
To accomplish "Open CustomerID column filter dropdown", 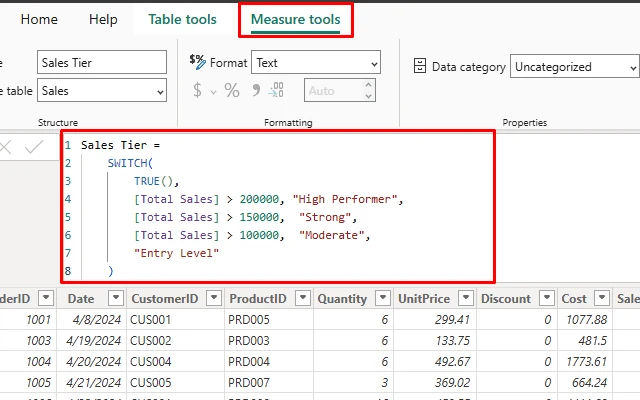I will click(x=214, y=298).
